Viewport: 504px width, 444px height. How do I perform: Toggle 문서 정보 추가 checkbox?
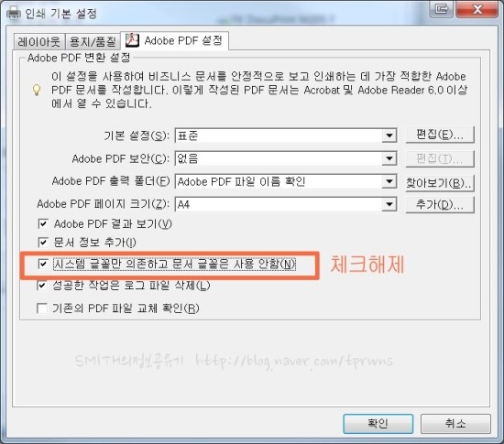tap(43, 242)
